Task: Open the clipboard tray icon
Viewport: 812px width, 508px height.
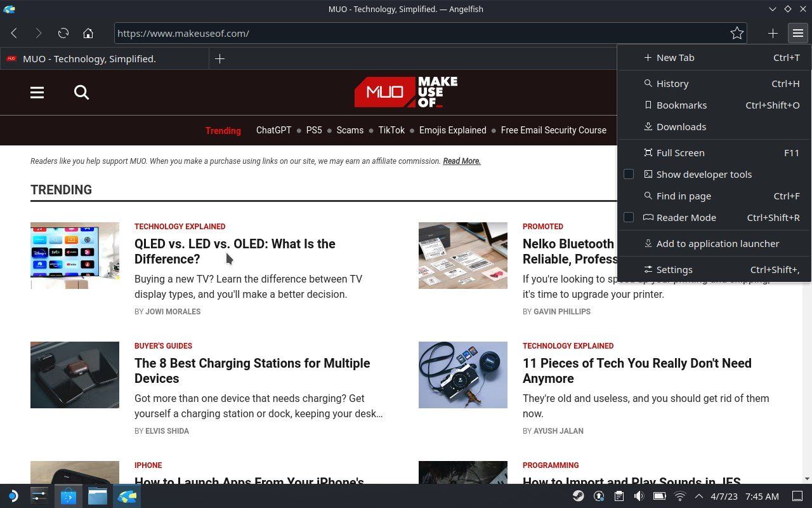Action: pos(619,496)
